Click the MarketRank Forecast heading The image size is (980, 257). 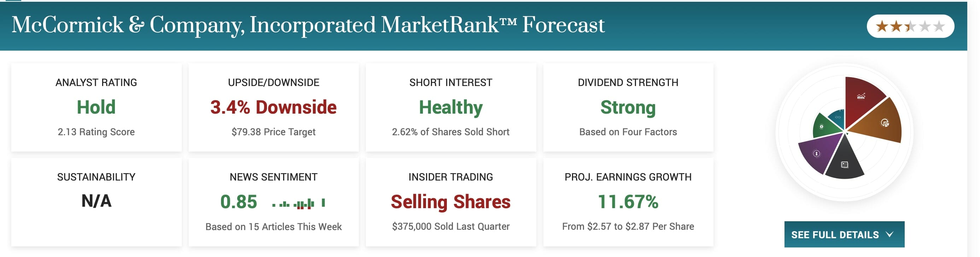tap(308, 25)
